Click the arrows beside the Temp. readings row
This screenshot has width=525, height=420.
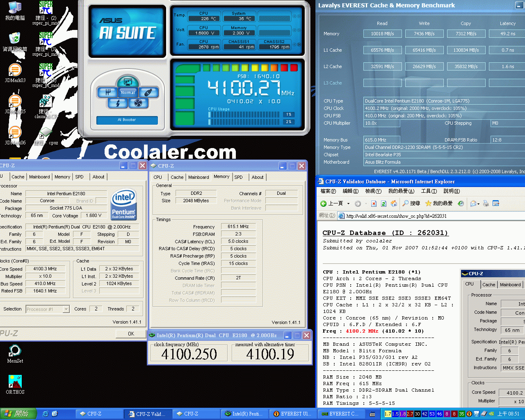[297, 16]
